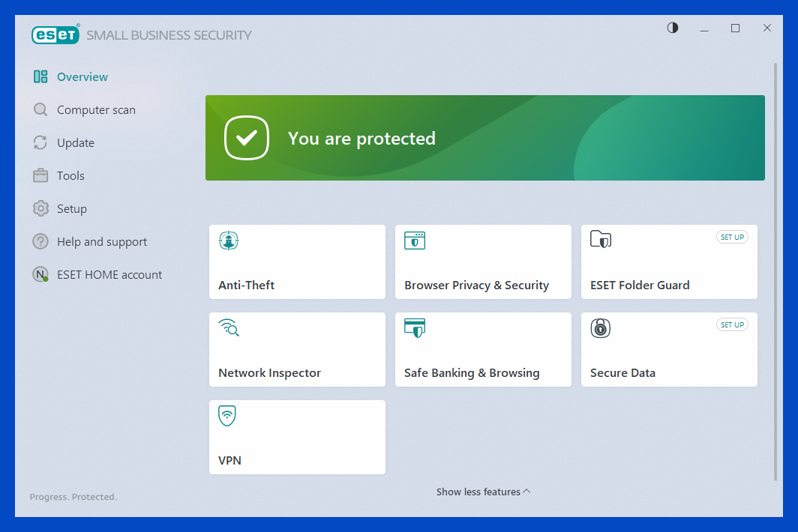Open the Overview section

click(x=82, y=76)
